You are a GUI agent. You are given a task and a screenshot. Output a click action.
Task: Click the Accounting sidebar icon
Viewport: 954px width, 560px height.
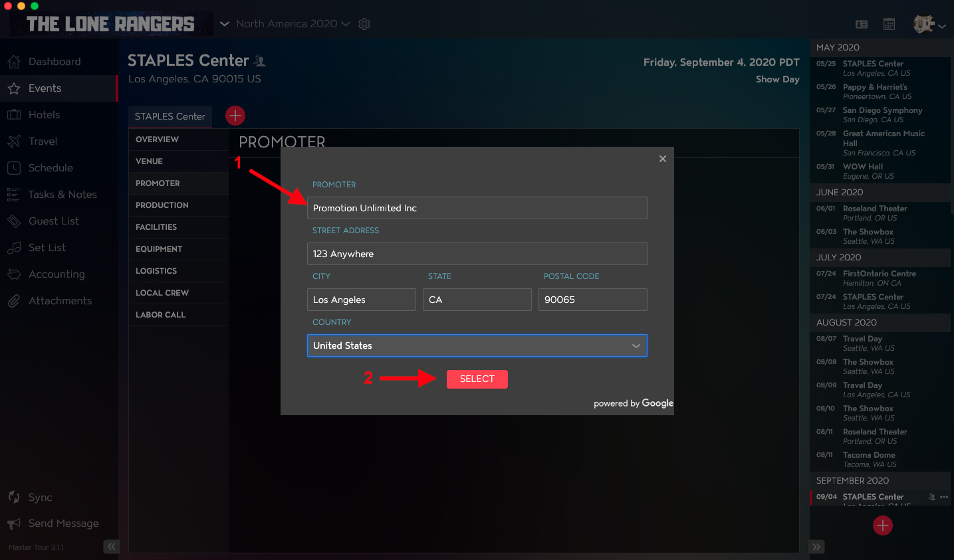coord(14,274)
